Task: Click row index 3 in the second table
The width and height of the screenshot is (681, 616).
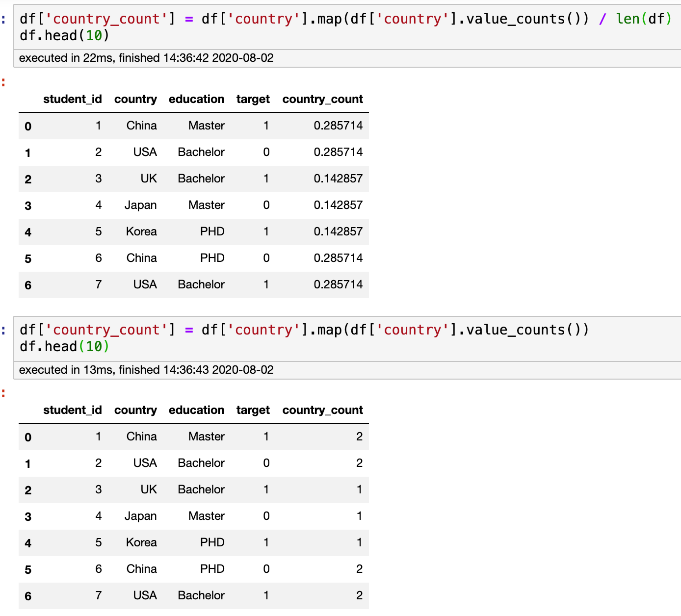Action: (28, 516)
